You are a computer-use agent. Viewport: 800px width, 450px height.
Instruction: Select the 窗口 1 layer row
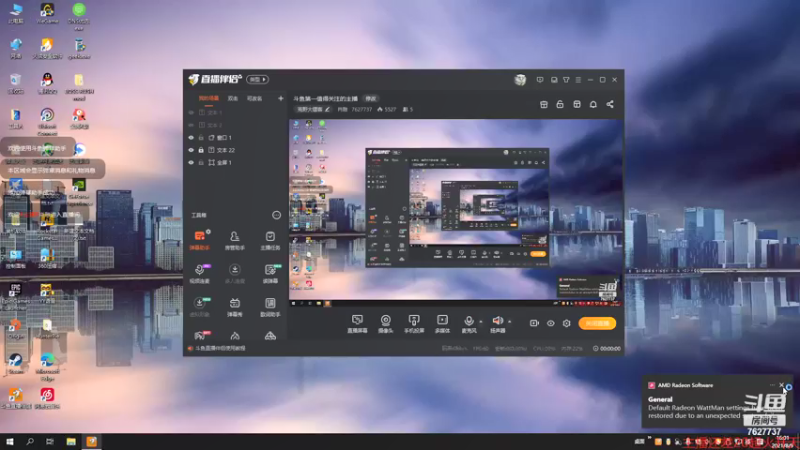tap(235, 138)
